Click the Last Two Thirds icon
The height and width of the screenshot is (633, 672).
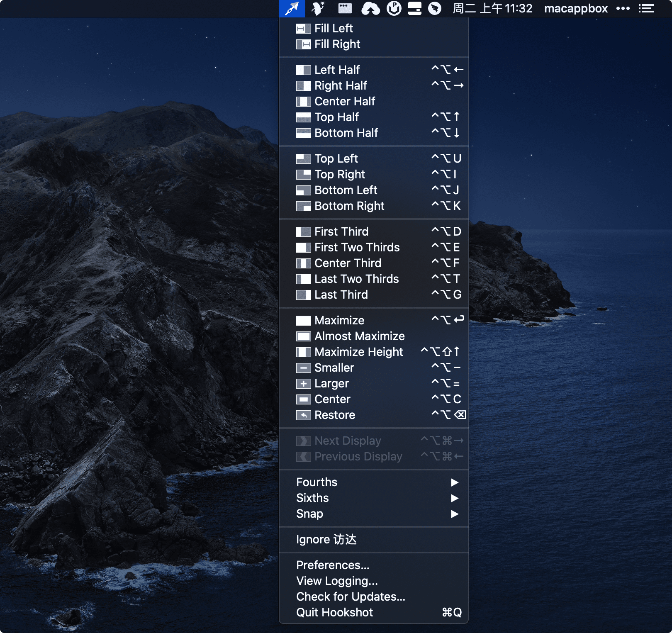pyautogui.click(x=303, y=279)
